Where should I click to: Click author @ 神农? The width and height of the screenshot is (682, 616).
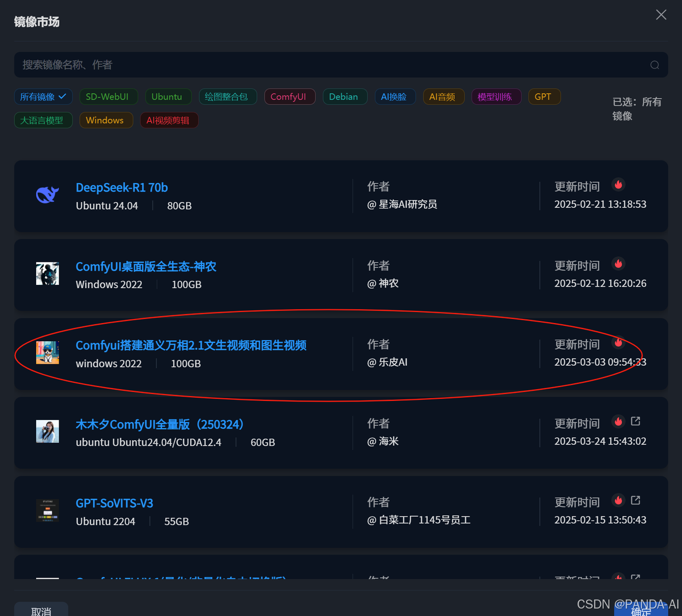coord(383,283)
